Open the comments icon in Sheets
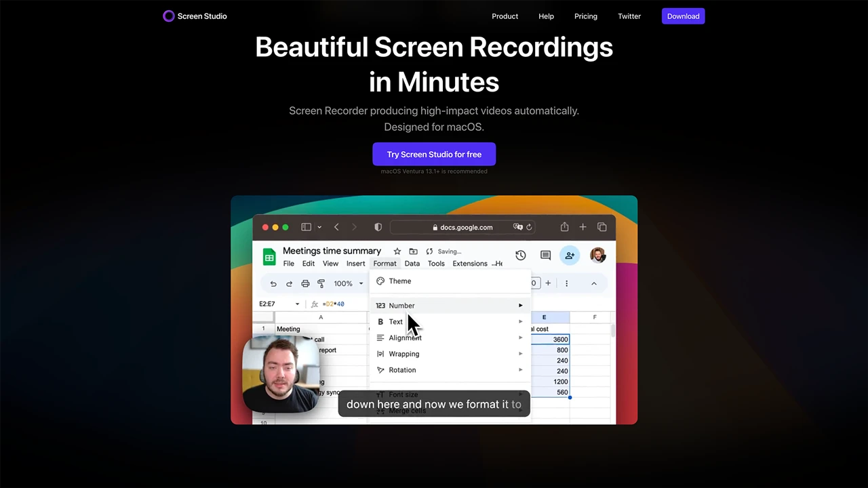The width and height of the screenshot is (868, 488). coord(545,256)
